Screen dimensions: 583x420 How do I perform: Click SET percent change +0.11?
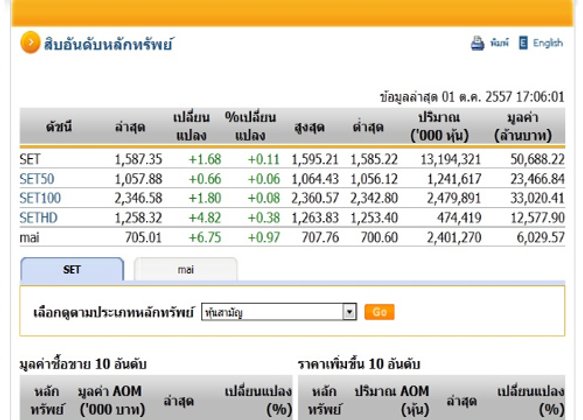point(264,159)
